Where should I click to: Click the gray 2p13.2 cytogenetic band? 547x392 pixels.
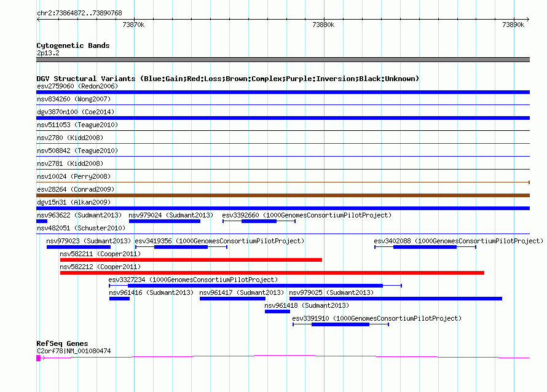point(283,60)
